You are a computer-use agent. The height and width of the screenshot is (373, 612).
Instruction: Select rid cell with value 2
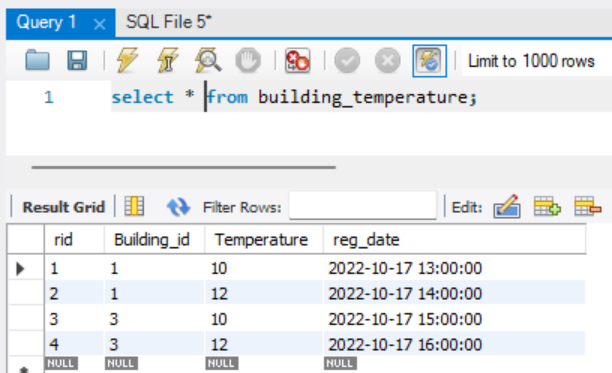click(74, 293)
